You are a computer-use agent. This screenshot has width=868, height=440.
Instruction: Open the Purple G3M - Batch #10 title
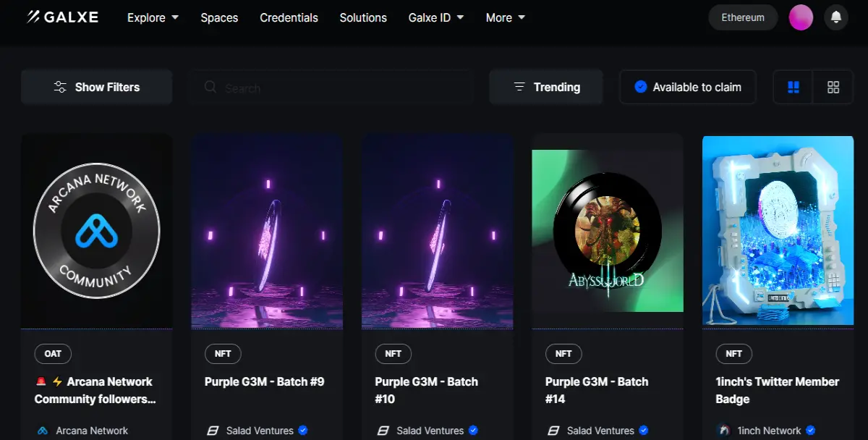(x=427, y=390)
